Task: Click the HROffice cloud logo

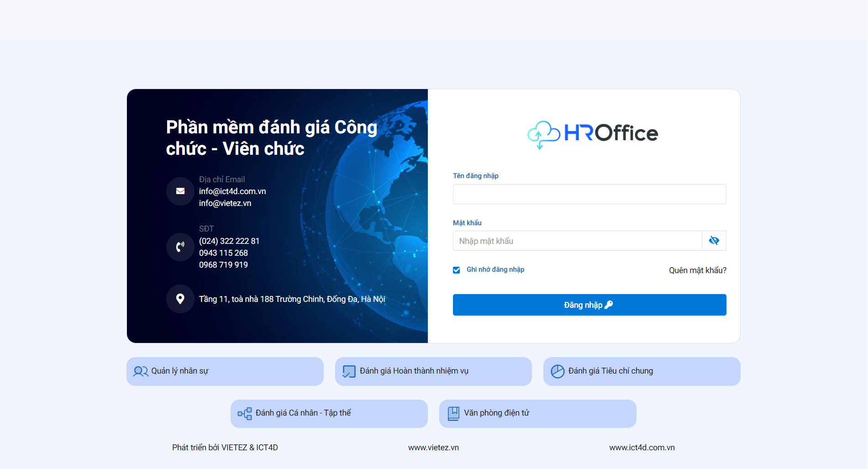Action: [x=592, y=134]
